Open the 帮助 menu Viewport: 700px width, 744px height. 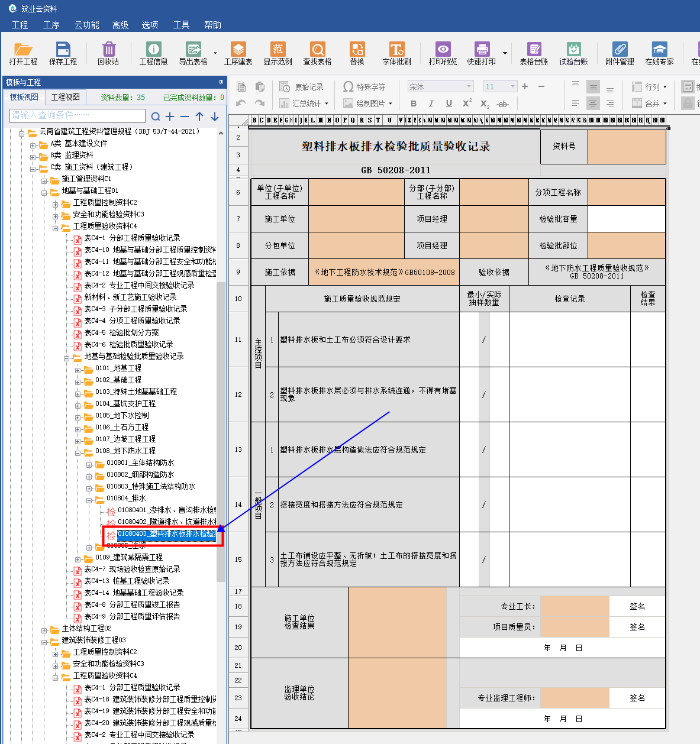(x=212, y=25)
